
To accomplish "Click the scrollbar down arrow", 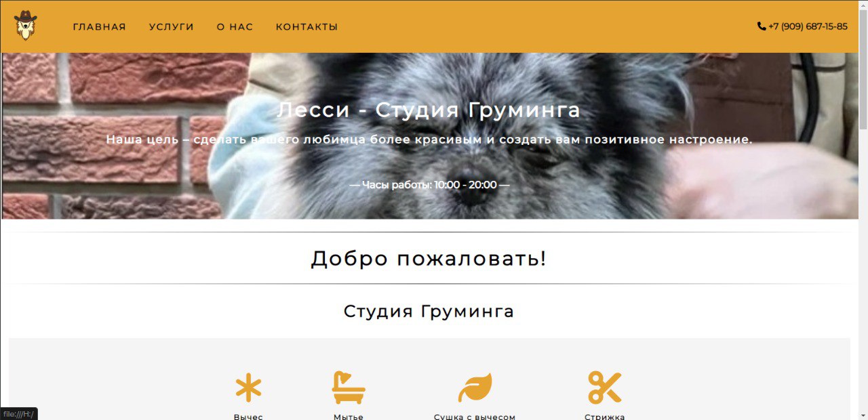I will pyautogui.click(x=863, y=415).
